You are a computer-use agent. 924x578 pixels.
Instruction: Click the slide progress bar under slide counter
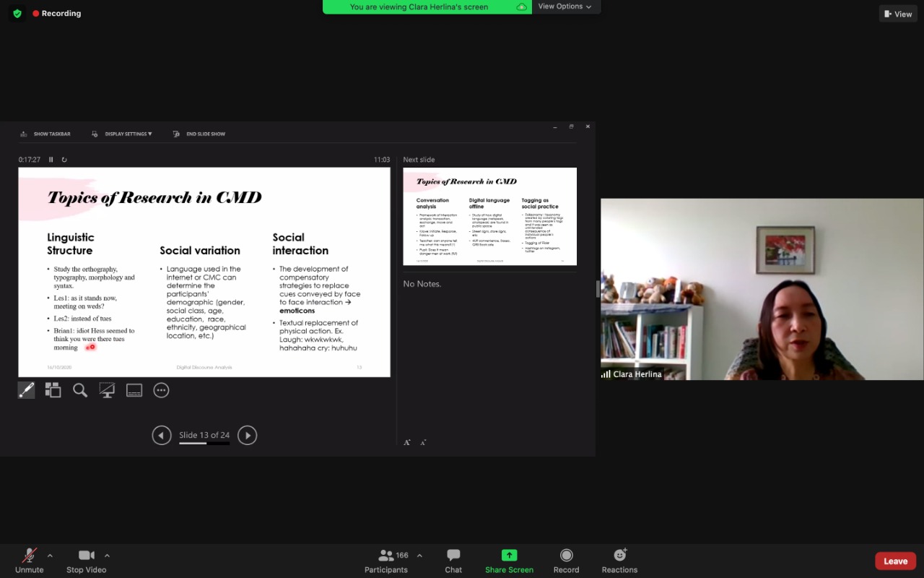tap(204, 443)
